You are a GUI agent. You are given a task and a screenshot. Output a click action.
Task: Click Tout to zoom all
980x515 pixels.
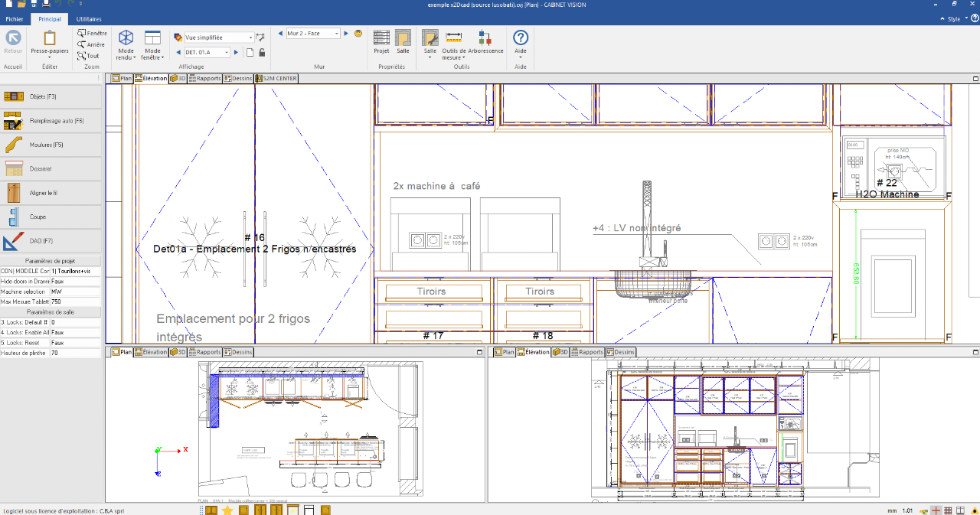[89, 56]
